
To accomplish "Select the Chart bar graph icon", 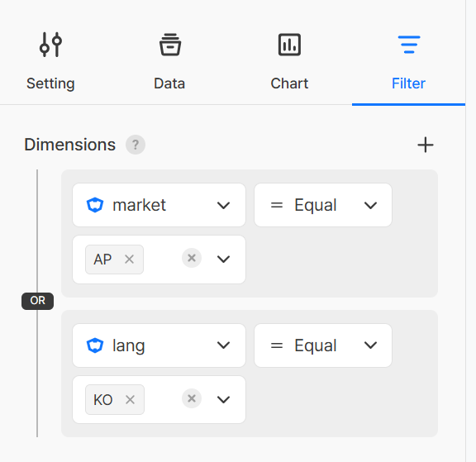I will pos(289,45).
